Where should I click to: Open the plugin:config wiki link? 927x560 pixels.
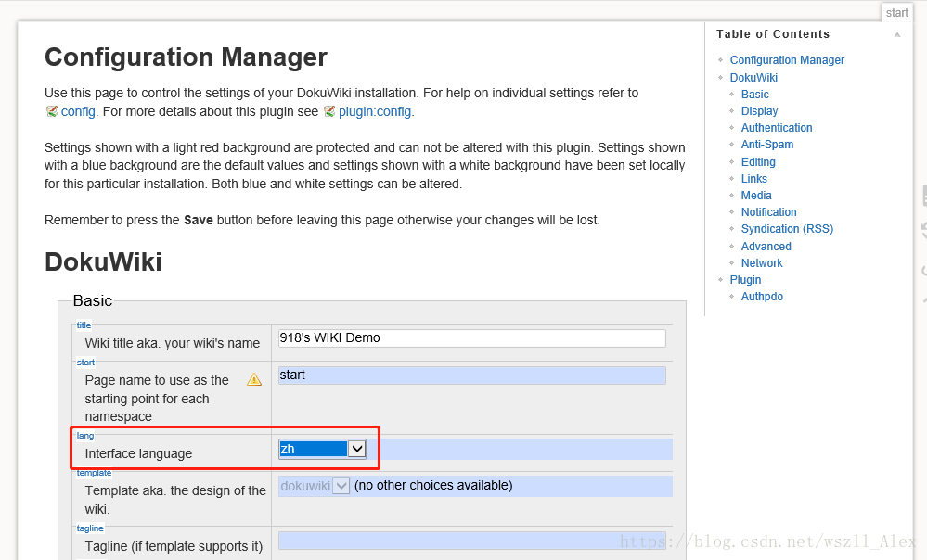click(x=375, y=111)
